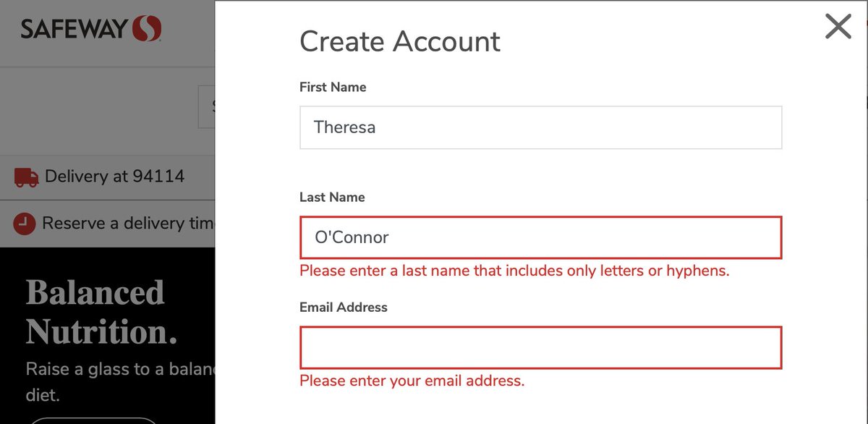Viewport: 868px width, 424px height.
Task: Click the Balanced Nutrition banner headline
Action: pyautogui.click(x=101, y=313)
